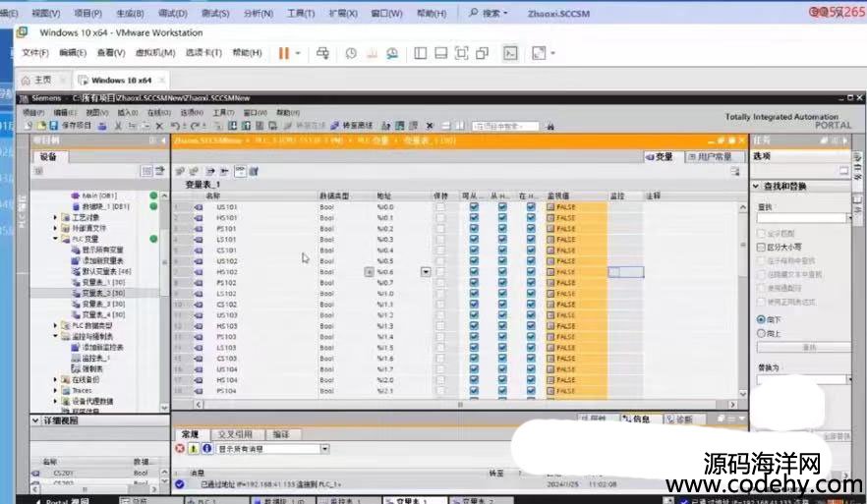Toggle retain checkbox for US101 row
The width and height of the screenshot is (867, 504).
440,206
